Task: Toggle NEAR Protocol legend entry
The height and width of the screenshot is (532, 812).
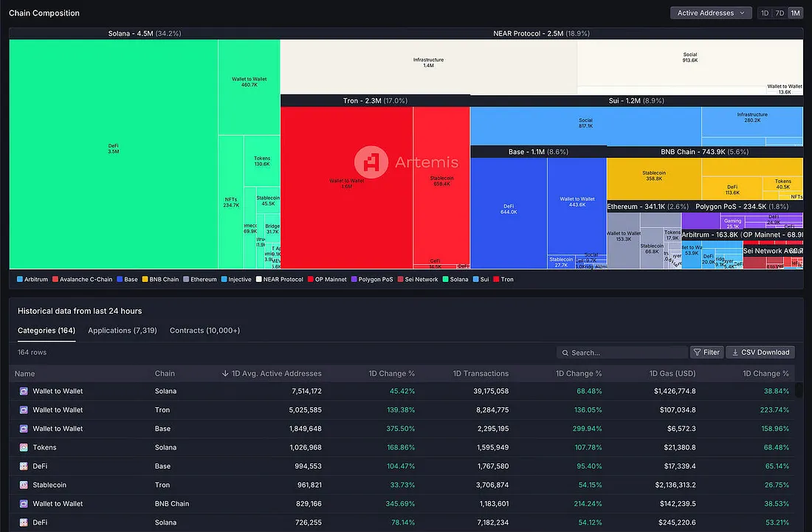Action: [280, 280]
